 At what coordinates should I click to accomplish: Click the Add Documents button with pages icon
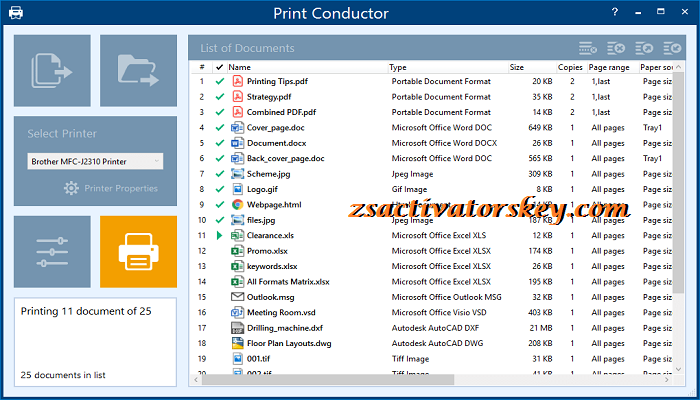(52, 71)
